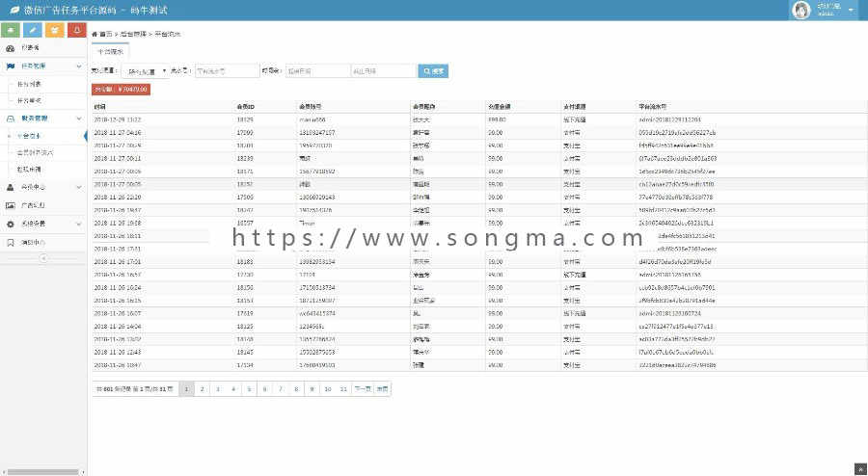868x476 pixels.
Task: Open second submenu under task management
Action: pyautogui.click(x=29, y=101)
